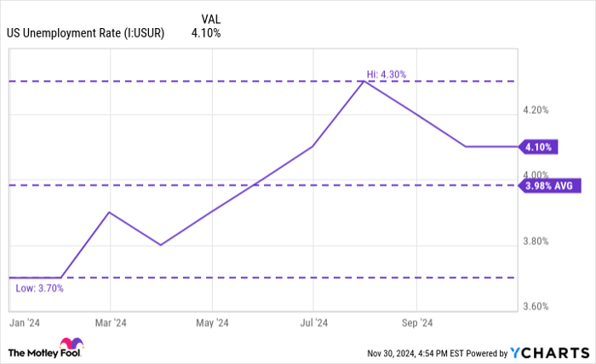Click the 3.80% y-axis label
This screenshot has width=596, height=364.
pyautogui.click(x=535, y=241)
